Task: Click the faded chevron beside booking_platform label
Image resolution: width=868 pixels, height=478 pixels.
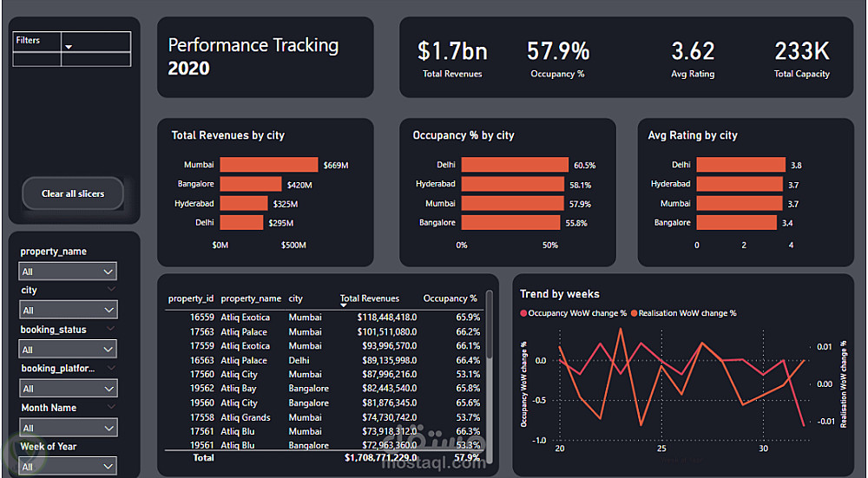Action: (111, 367)
